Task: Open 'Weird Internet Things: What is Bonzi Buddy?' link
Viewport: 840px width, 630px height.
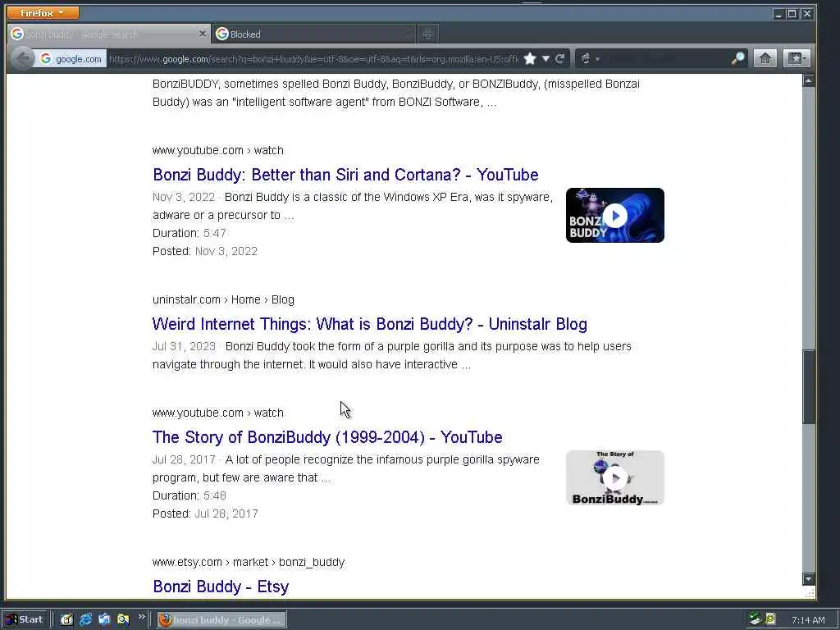Action: click(370, 324)
